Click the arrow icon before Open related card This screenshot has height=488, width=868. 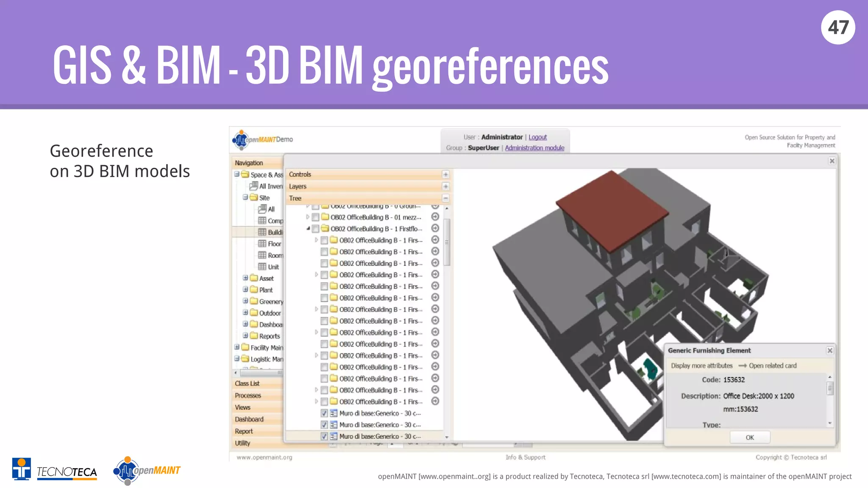(x=742, y=366)
